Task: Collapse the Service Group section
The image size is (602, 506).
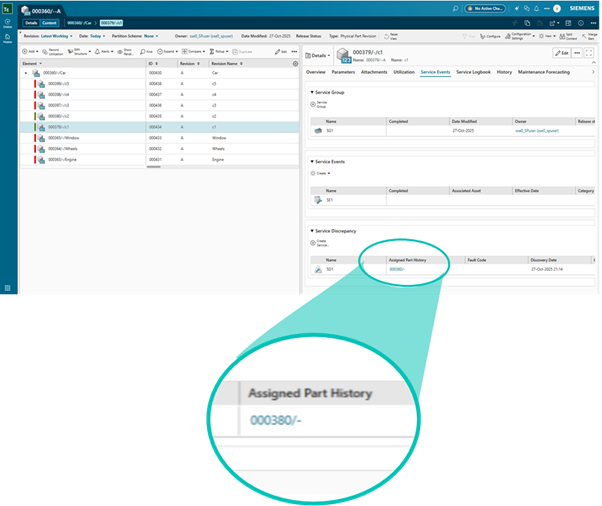Action: click(x=312, y=91)
